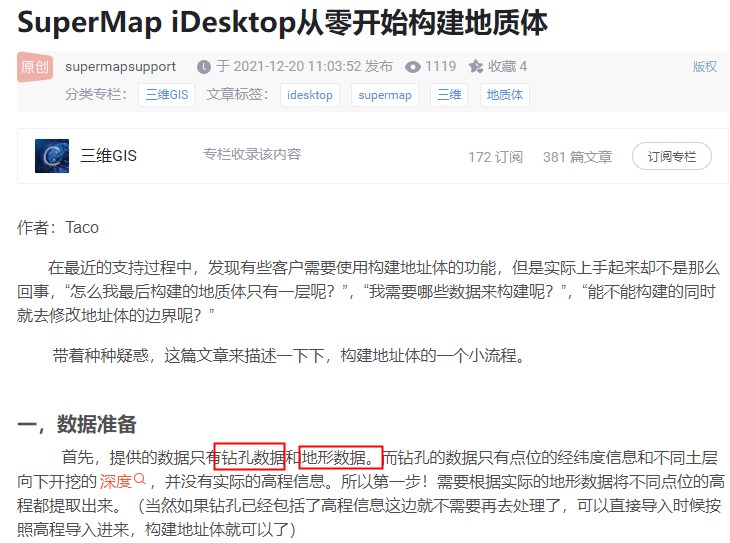Click the 381 篇文章 article count
Screen dimensions: 730x543
click(x=577, y=157)
